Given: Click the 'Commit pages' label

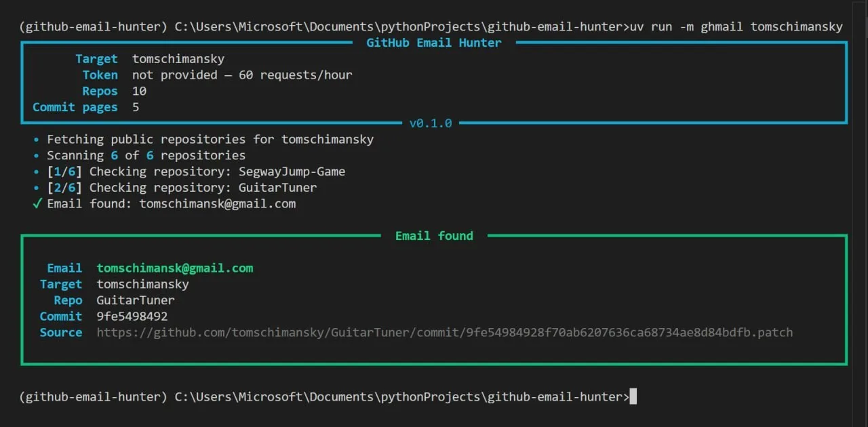Looking at the screenshot, I should 75,107.
